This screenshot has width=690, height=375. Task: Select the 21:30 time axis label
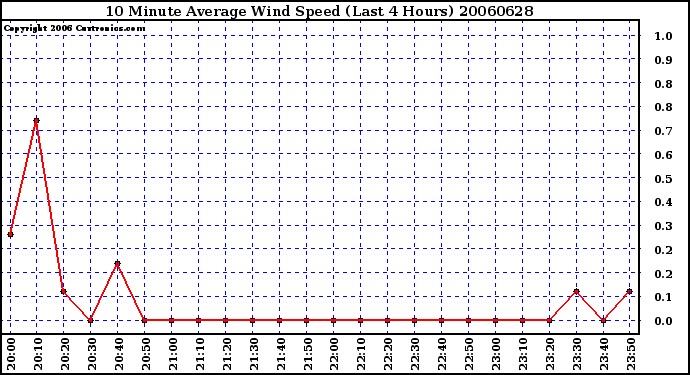point(253,354)
